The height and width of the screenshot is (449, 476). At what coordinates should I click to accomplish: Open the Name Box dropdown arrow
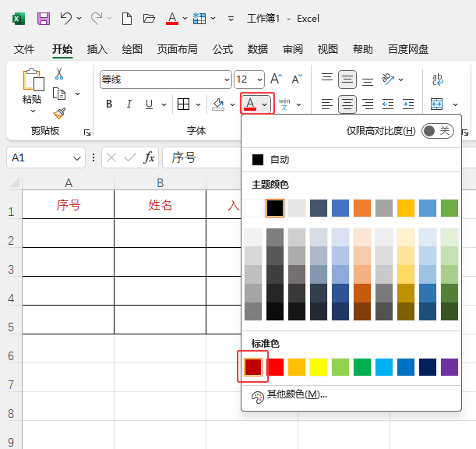pos(77,157)
